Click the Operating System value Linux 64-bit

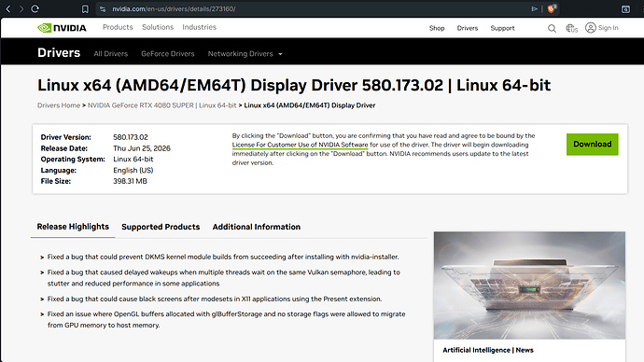tap(133, 160)
